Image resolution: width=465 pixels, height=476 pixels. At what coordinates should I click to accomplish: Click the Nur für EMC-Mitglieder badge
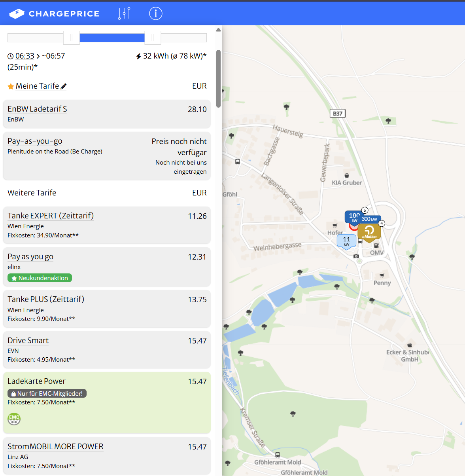(x=47, y=394)
